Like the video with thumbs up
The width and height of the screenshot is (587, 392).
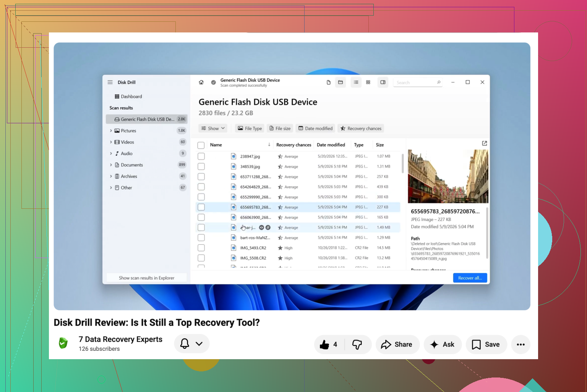(x=329, y=345)
